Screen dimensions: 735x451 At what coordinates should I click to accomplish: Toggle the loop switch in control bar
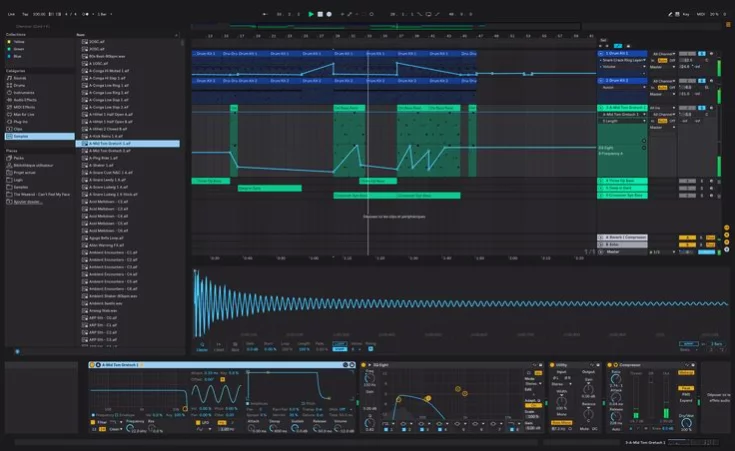[428, 14]
